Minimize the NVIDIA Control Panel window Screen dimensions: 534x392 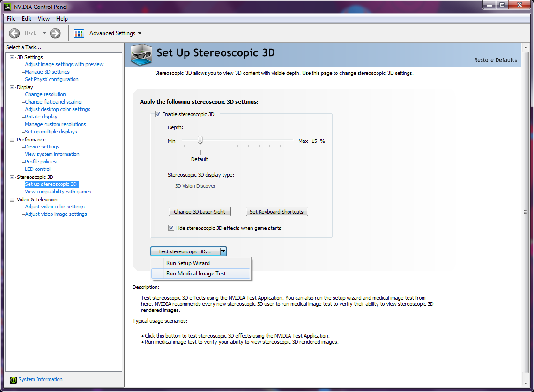489,5
